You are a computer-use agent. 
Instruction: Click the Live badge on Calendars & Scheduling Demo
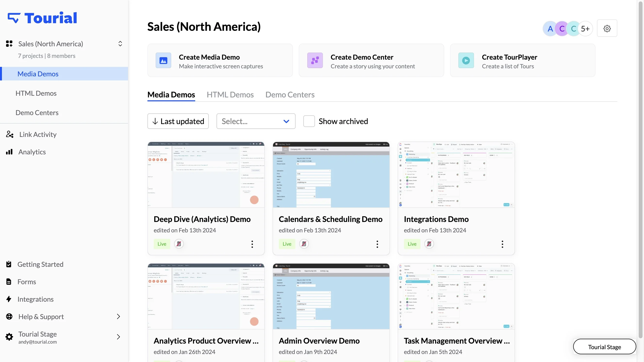tap(287, 244)
